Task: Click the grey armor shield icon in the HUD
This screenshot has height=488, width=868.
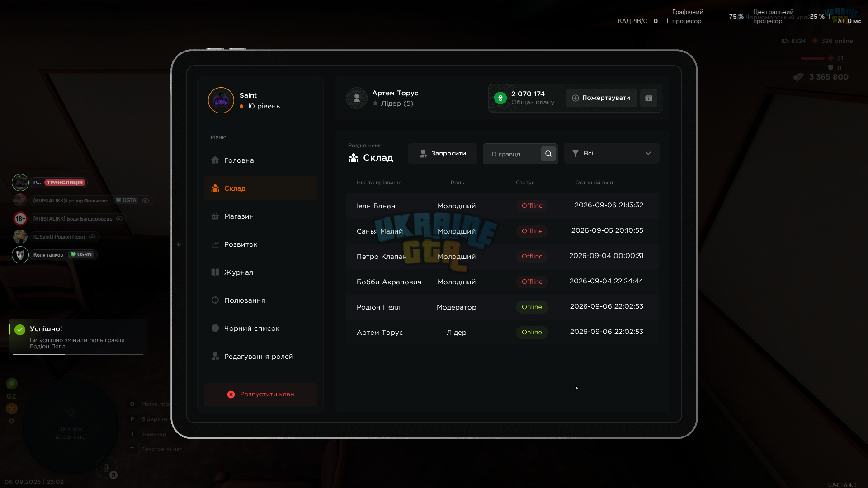Action: 830,68
